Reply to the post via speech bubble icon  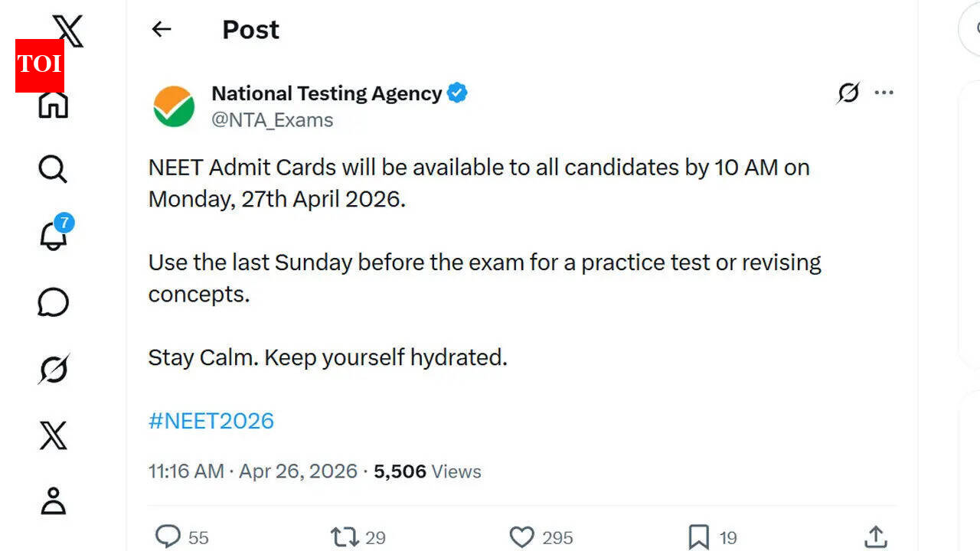pos(168,536)
